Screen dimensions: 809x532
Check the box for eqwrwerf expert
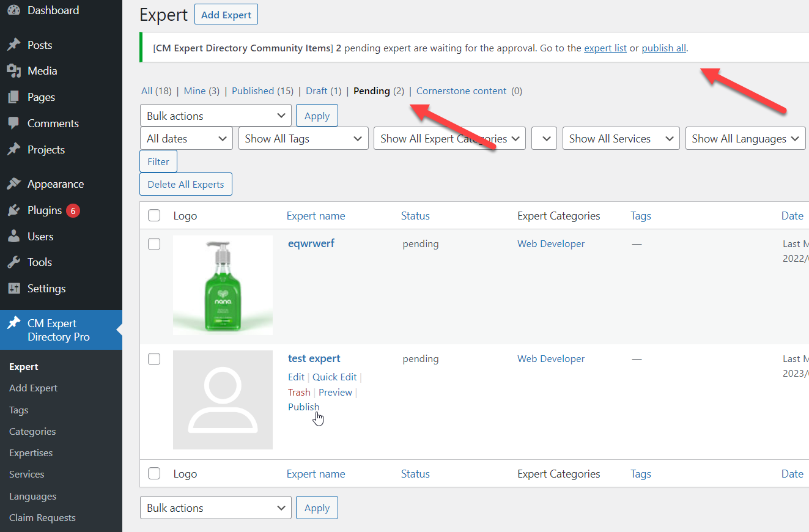pyautogui.click(x=154, y=244)
